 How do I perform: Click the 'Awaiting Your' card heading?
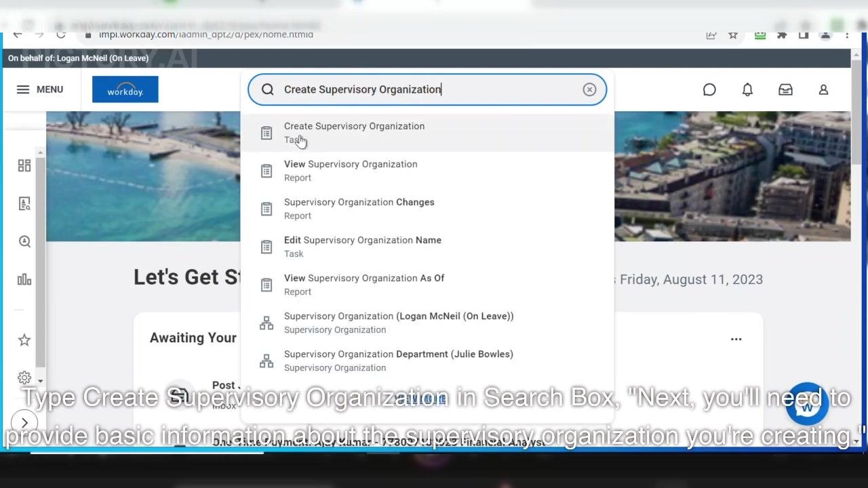click(x=193, y=338)
